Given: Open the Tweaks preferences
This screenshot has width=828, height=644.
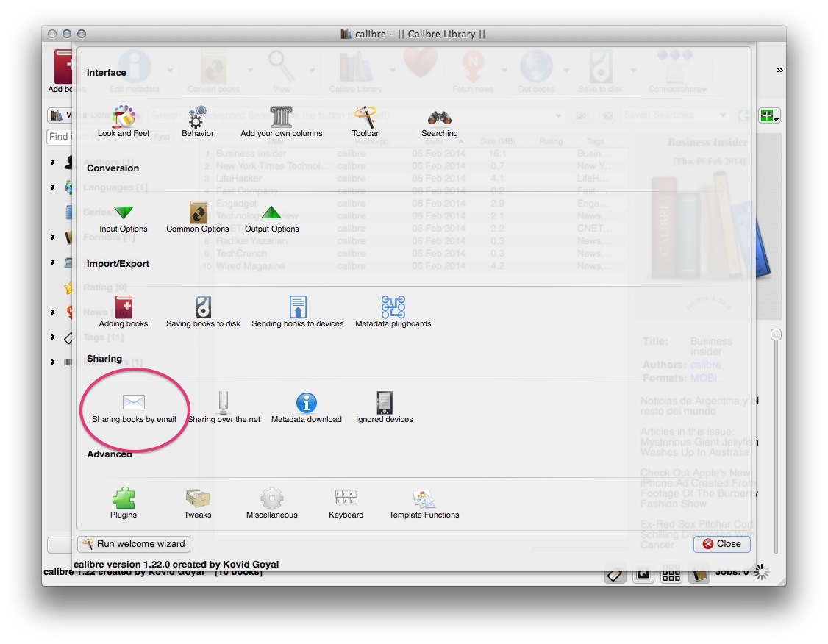Looking at the screenshot, I should click(198, 503).
